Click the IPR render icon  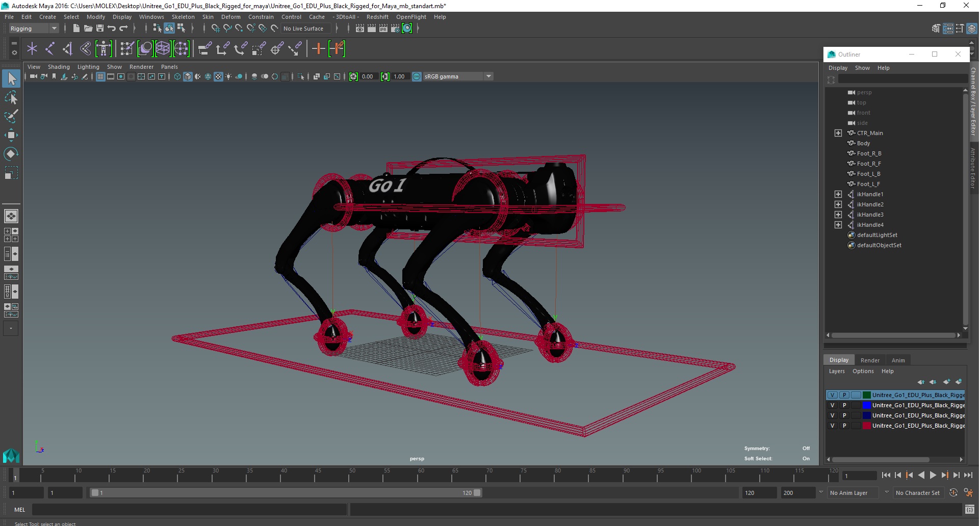pos(383,29)
